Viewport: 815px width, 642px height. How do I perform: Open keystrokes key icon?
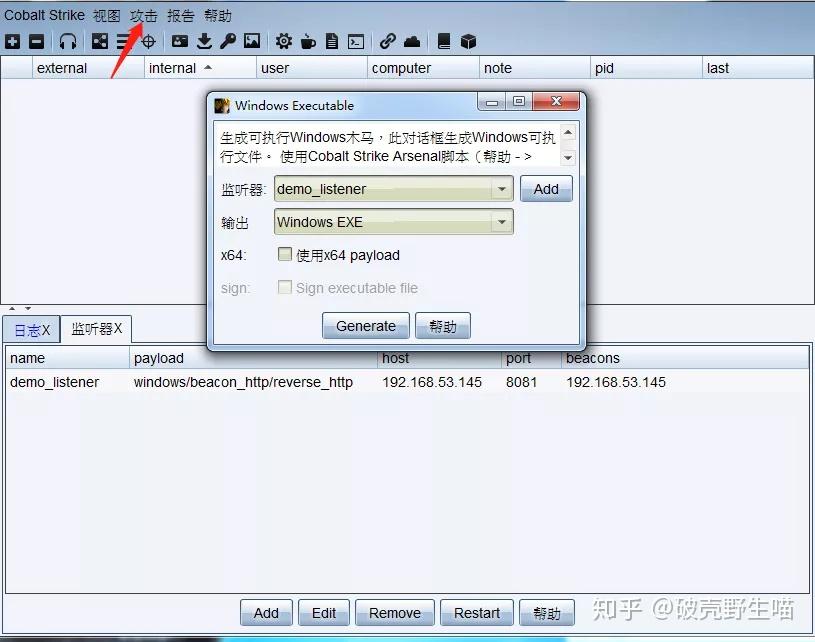[228, 41]
